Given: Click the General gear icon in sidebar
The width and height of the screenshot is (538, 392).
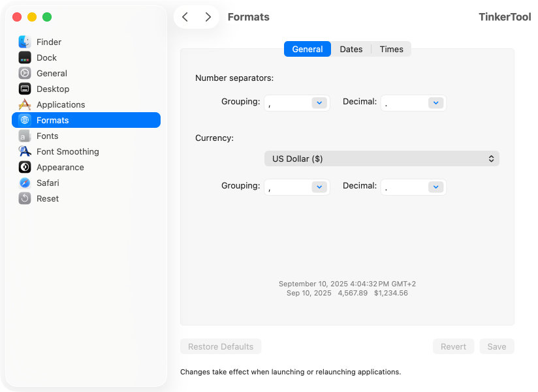Looking at the screenshot, I should [25, 73].
